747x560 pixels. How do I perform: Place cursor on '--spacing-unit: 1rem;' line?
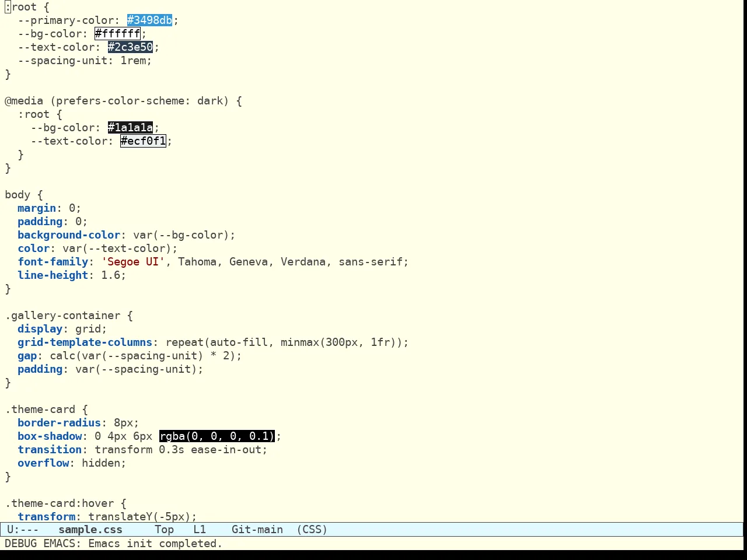tap(85, 61)
